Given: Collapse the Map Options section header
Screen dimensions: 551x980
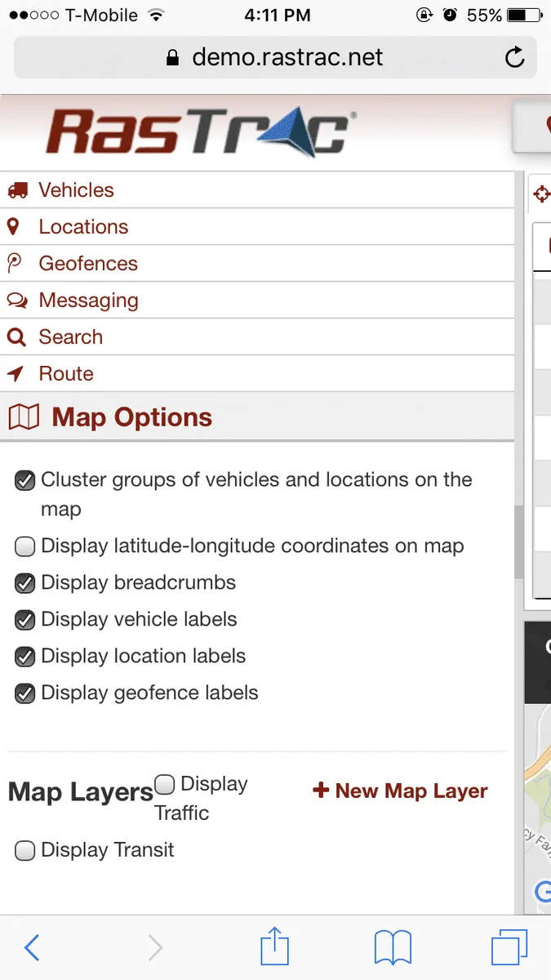Looking at the screenshot, I should click(x=131, y=417).
